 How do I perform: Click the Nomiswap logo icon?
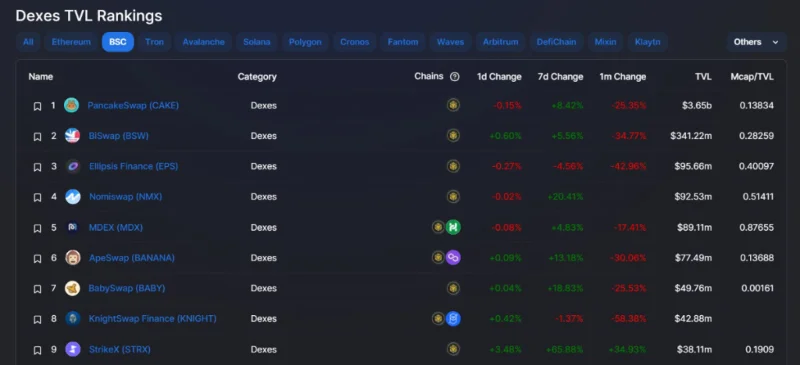click(x=73, y=197)
